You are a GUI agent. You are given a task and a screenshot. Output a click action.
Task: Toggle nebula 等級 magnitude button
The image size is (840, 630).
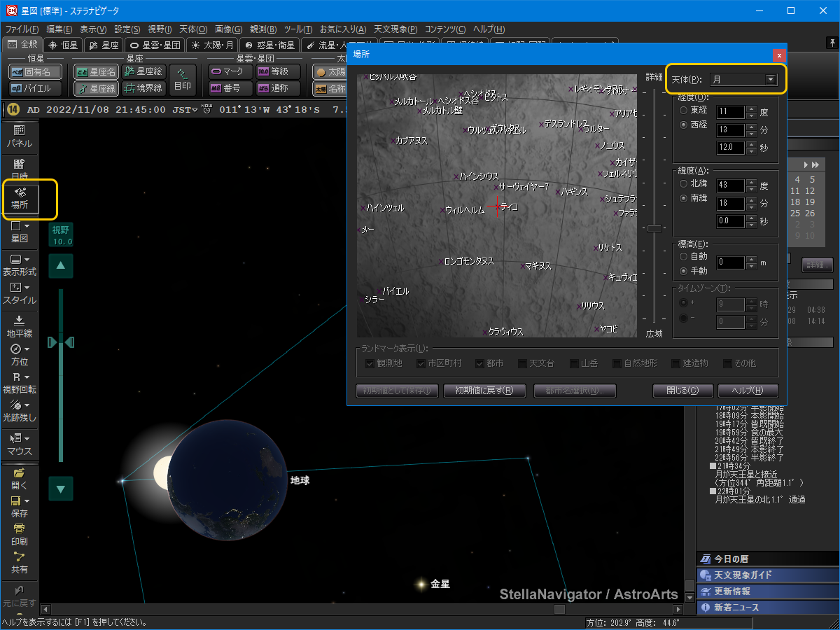[278, 71]
